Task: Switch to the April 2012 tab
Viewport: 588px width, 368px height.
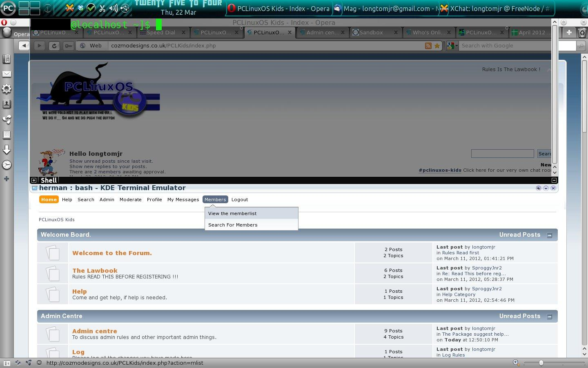Action: (531, 32)
